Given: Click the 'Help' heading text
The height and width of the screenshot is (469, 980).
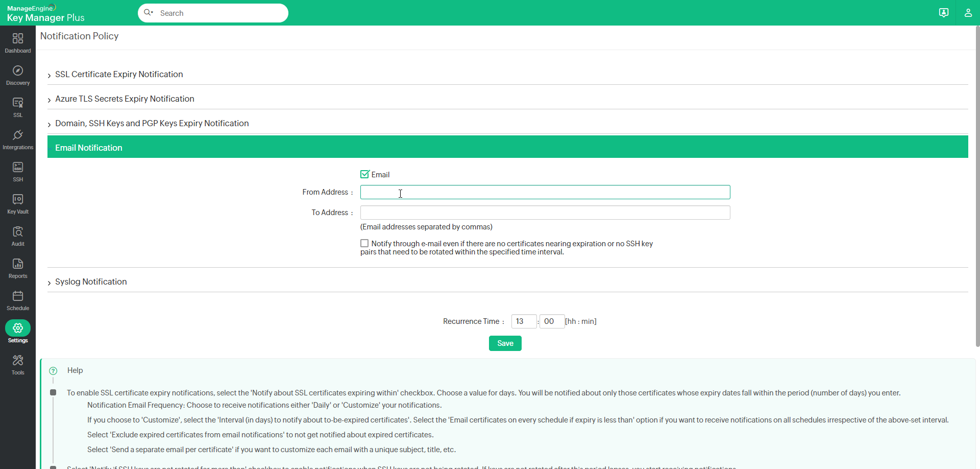Looking at the screenshot, I should click(x=75, y=370).
